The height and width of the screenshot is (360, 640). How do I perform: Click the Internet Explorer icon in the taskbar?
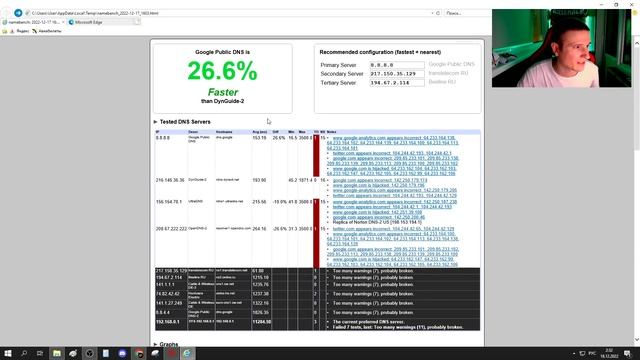tap(187, 353)
